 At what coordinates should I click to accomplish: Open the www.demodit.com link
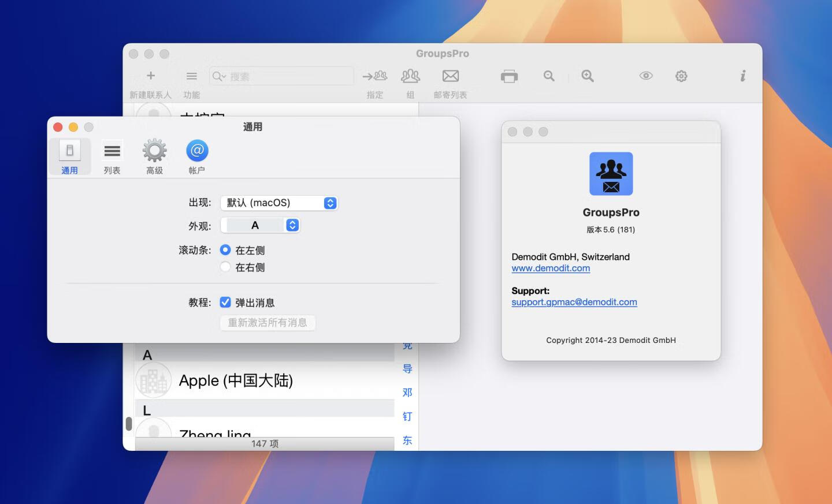(x=551, y=268)
